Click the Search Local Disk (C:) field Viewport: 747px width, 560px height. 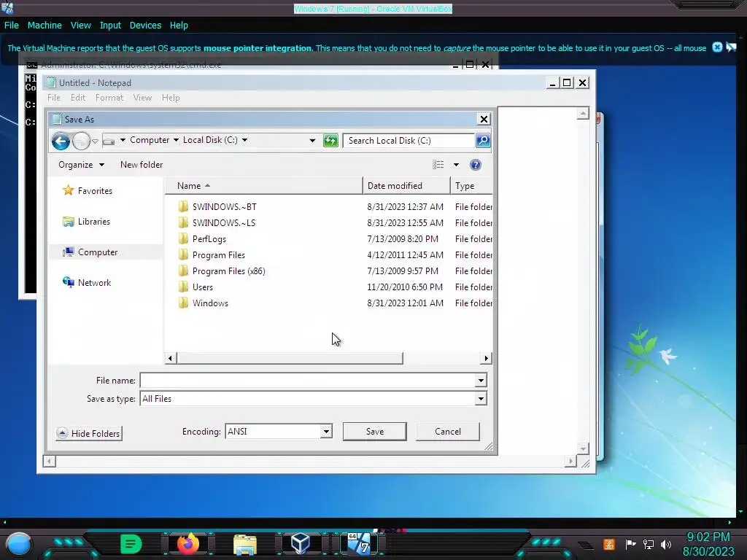[409, 141]
